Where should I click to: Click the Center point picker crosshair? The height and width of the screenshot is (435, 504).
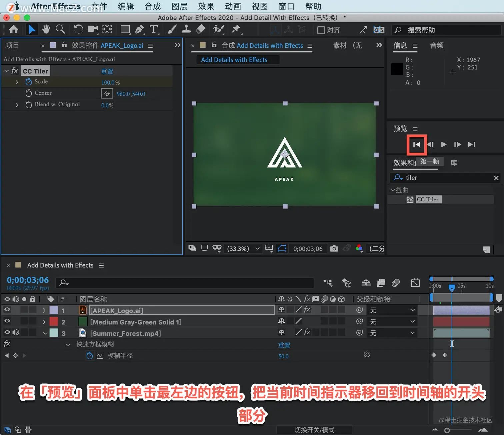pyautogui.click(x=107, y=94)
